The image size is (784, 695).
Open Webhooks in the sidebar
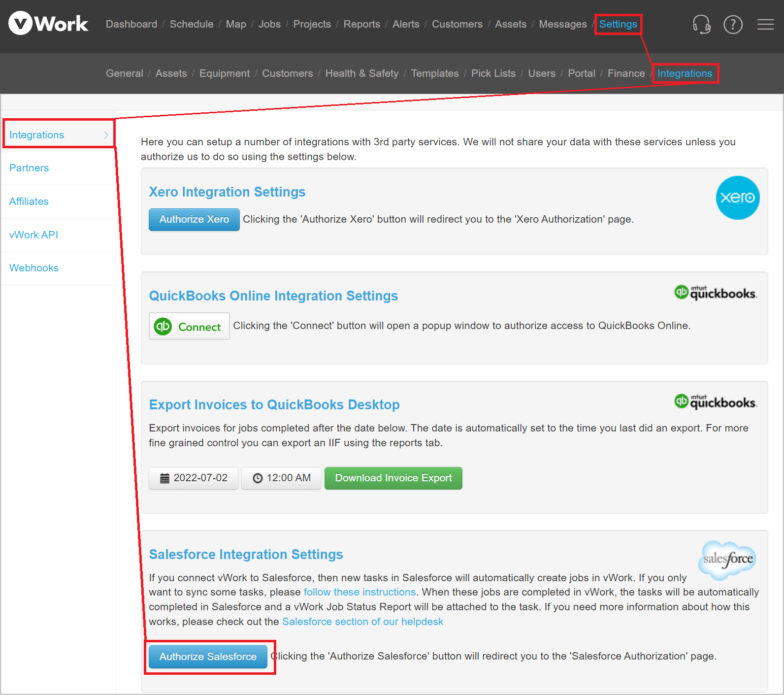pyautogui.click(x=59, y=268)
